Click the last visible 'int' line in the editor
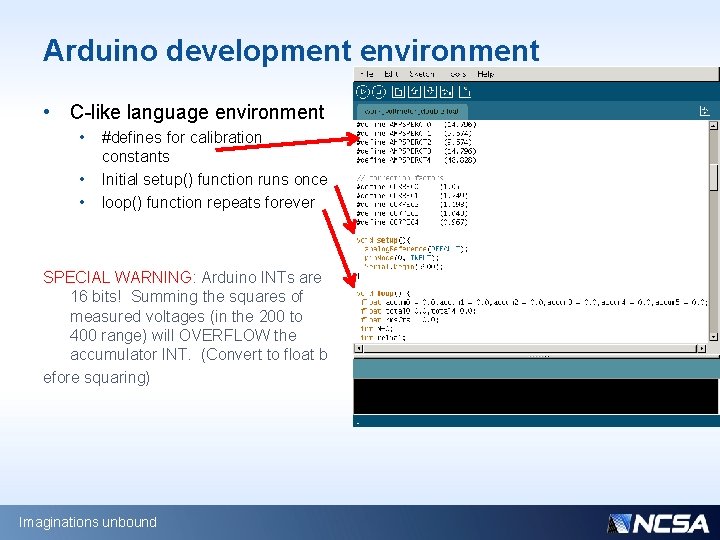720x540 pixels. coord(383,338)
